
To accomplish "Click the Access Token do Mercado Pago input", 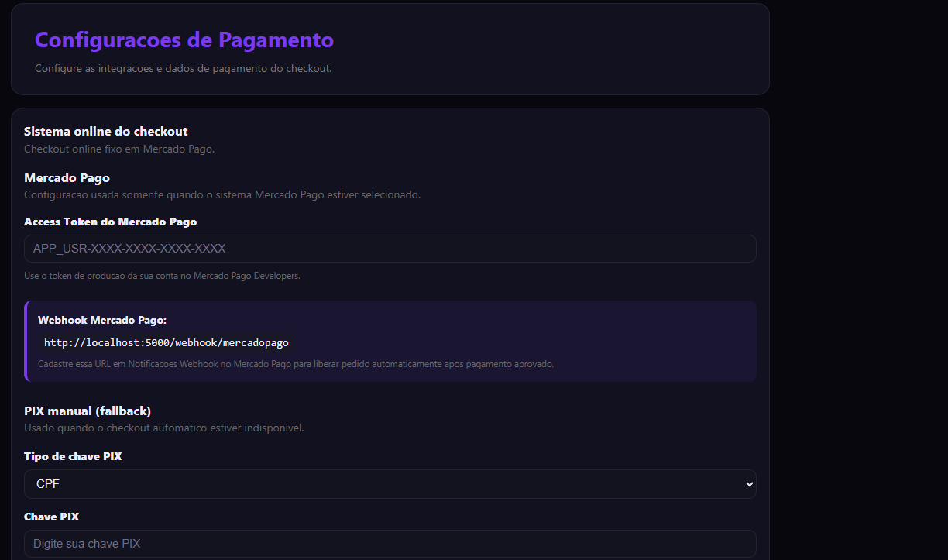I will (390, 249).
